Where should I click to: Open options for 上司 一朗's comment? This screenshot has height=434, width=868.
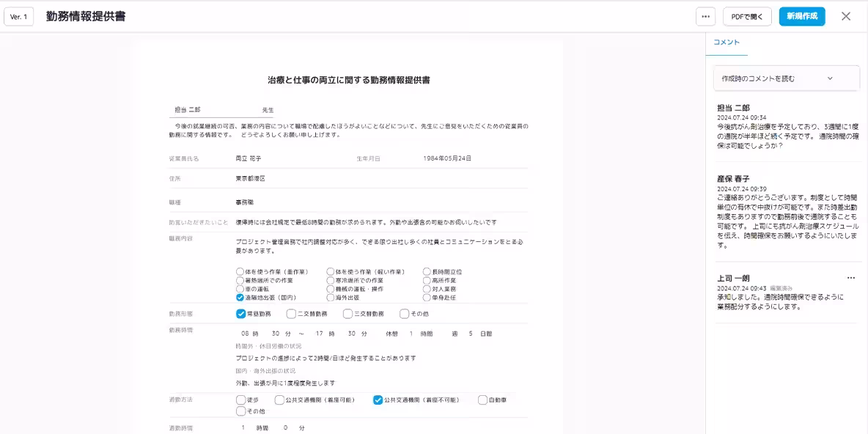point(850,277)
